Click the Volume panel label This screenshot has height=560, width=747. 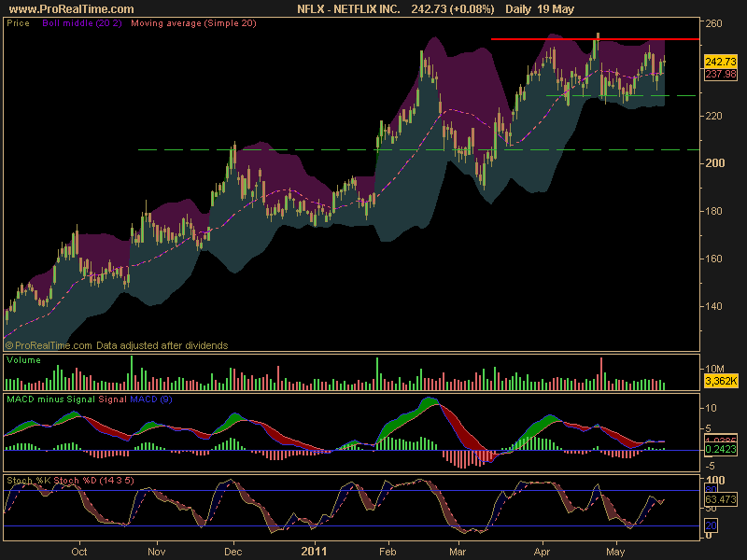[24, 360]
